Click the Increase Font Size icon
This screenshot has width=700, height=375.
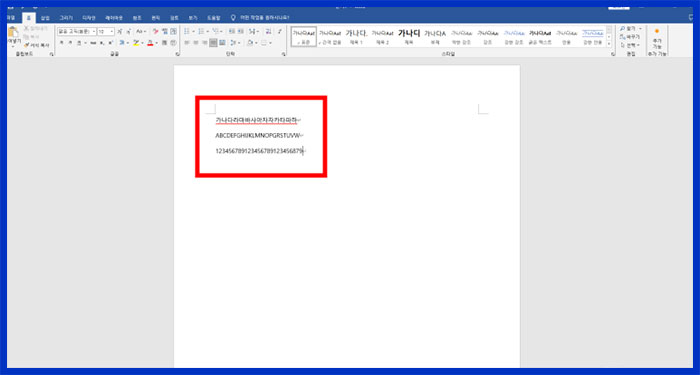(120, 31)
